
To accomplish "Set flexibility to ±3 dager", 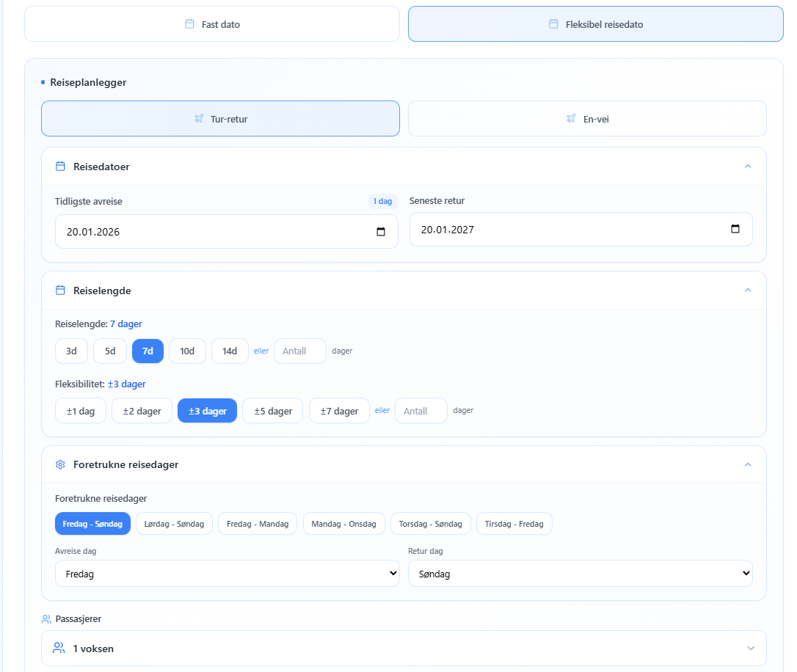I will (x=208, y=411).
